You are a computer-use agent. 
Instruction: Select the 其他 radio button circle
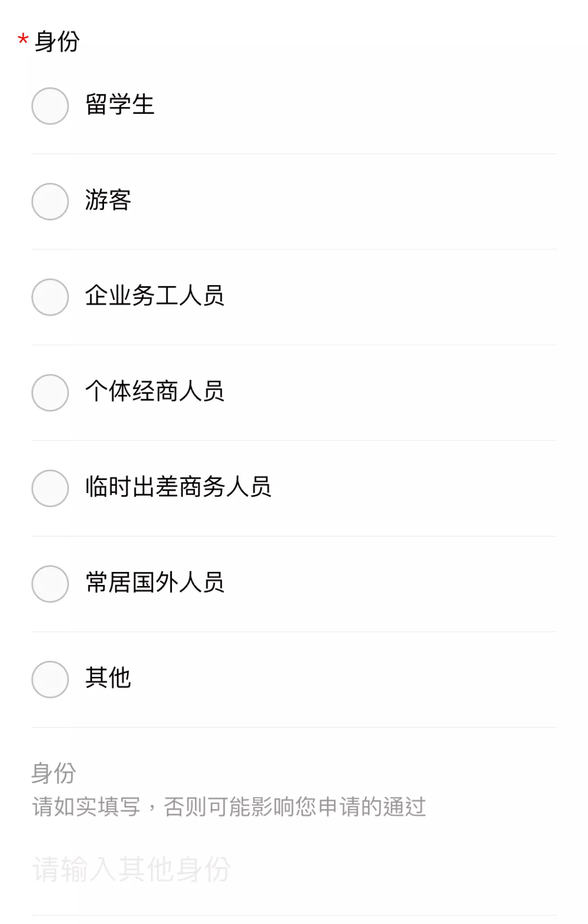50,679
